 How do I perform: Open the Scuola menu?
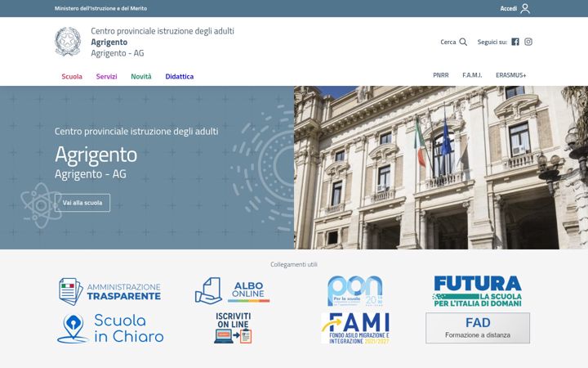click(72, 77)
